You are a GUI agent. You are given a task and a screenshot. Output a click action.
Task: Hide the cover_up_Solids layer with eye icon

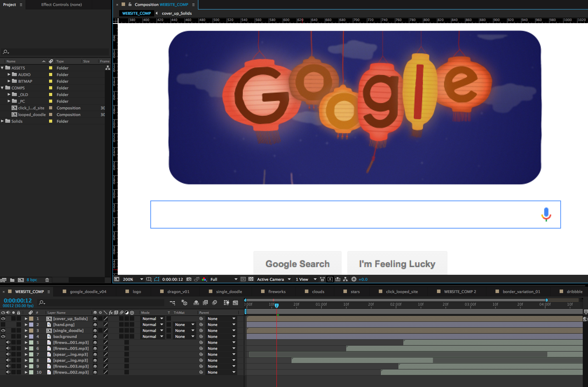3,319
